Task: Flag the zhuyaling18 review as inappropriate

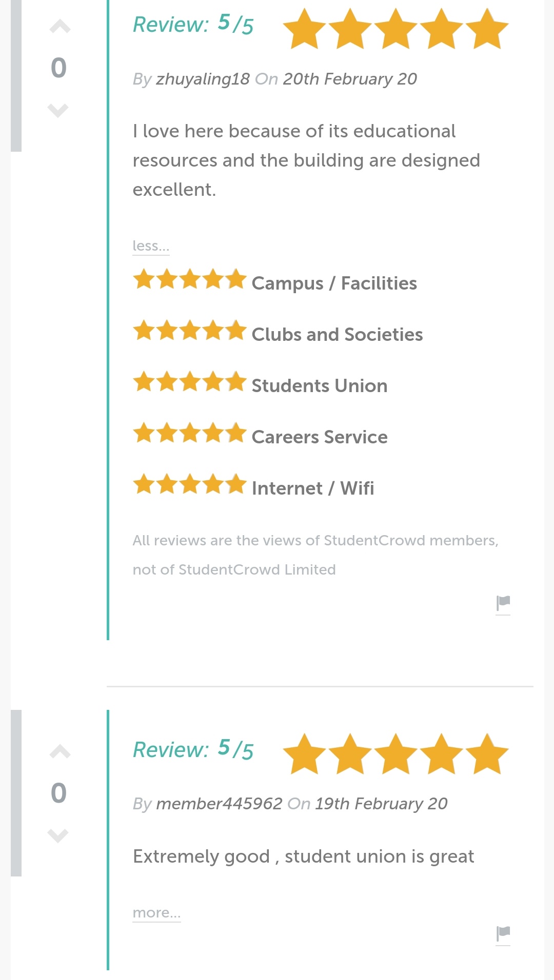Action: click(503, 603)
